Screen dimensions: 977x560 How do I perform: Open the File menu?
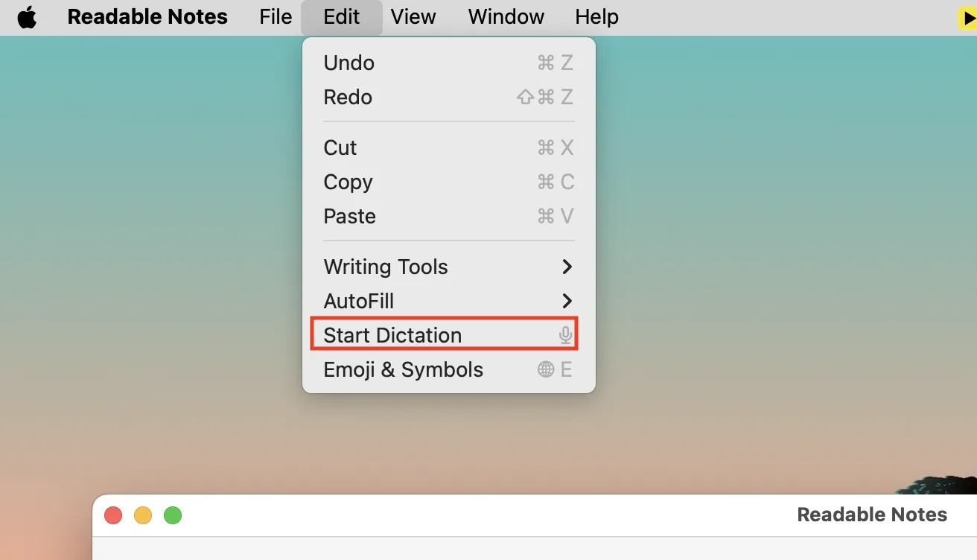coord(275,16)
